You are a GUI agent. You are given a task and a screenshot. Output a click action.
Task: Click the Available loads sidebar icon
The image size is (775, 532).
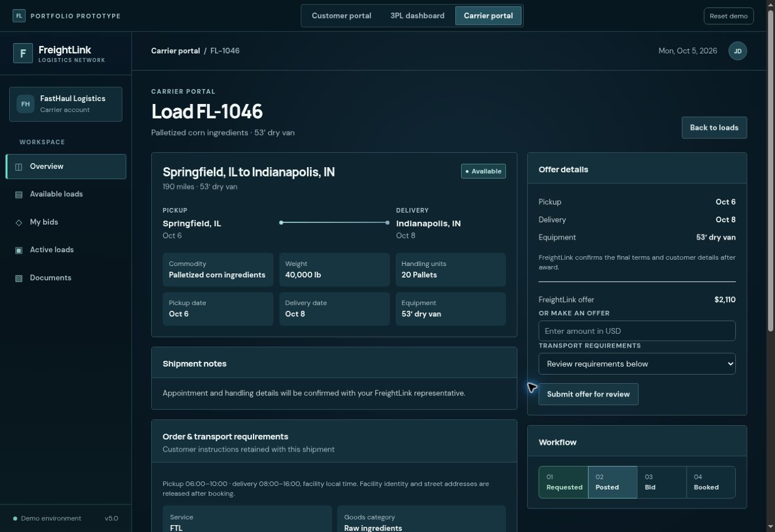(x=18, y=194)
